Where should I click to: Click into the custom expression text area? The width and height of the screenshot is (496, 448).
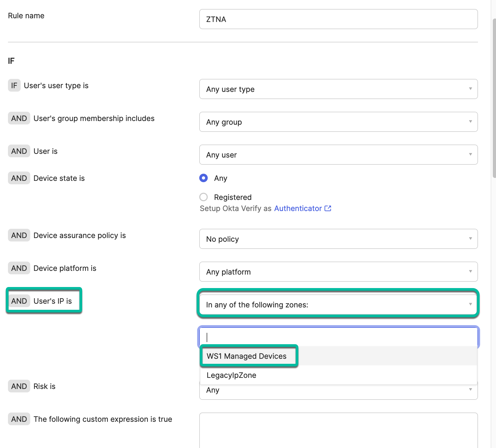click(338, 430)
